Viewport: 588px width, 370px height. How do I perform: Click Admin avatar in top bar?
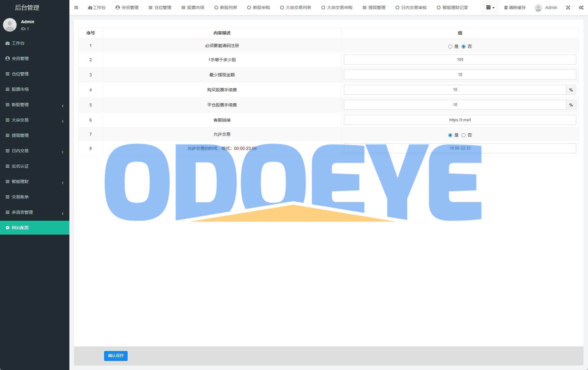(x=538, y=8)
